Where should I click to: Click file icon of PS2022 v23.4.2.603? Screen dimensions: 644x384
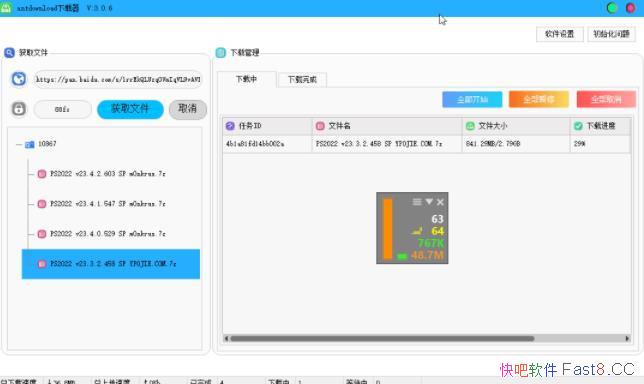tap(42, 174)
